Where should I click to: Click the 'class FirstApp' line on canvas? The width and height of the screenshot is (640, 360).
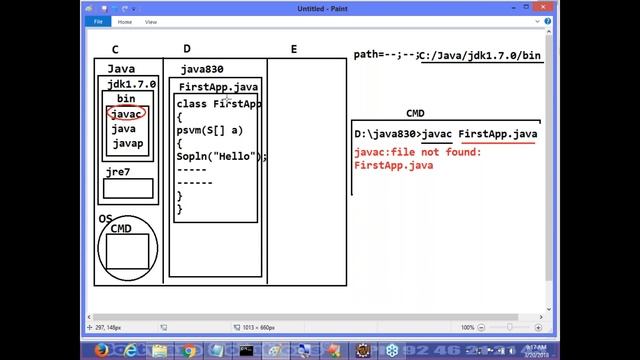219,104
